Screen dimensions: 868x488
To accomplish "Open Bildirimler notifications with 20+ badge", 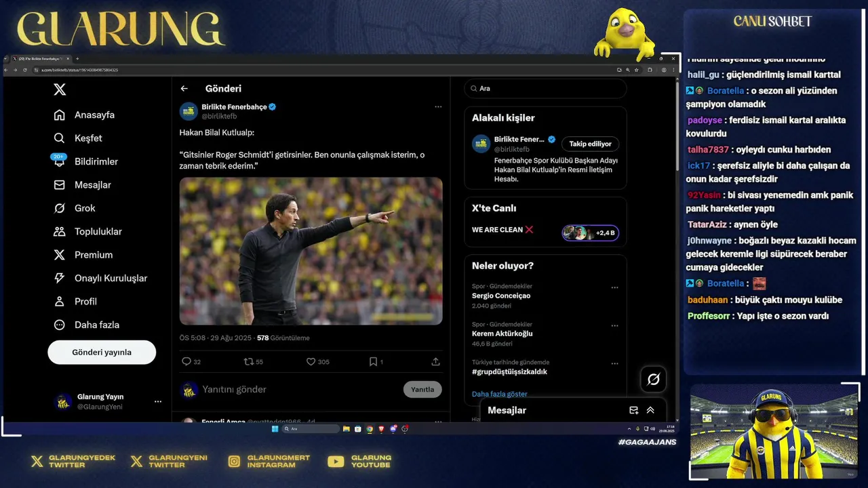I will click(85, 161).
